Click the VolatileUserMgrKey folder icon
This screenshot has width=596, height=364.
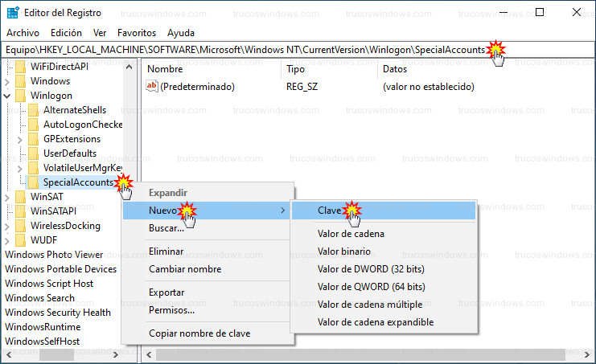[34, 168]
